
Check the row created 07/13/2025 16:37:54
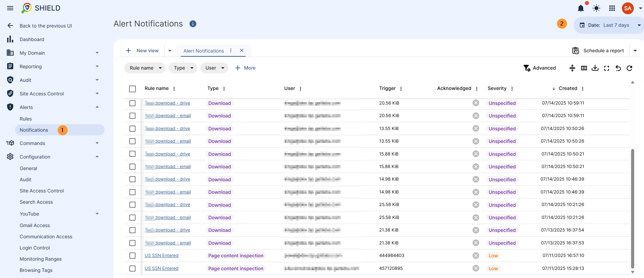tap(132, 230)
